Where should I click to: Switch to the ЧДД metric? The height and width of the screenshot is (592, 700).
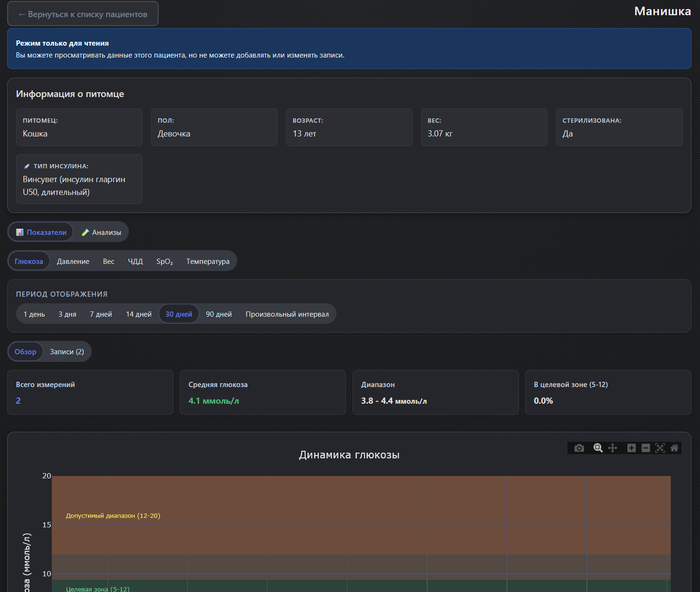135,261
